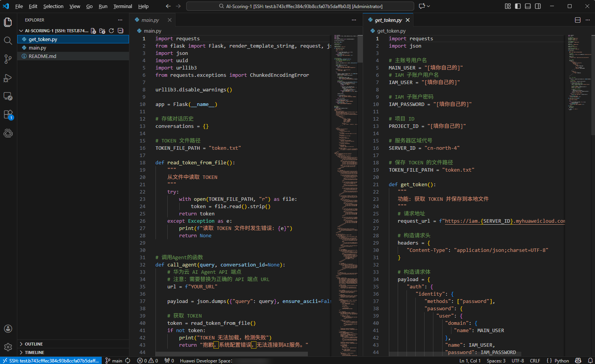Close the main.py tab
595x364 pixels.
170,20
